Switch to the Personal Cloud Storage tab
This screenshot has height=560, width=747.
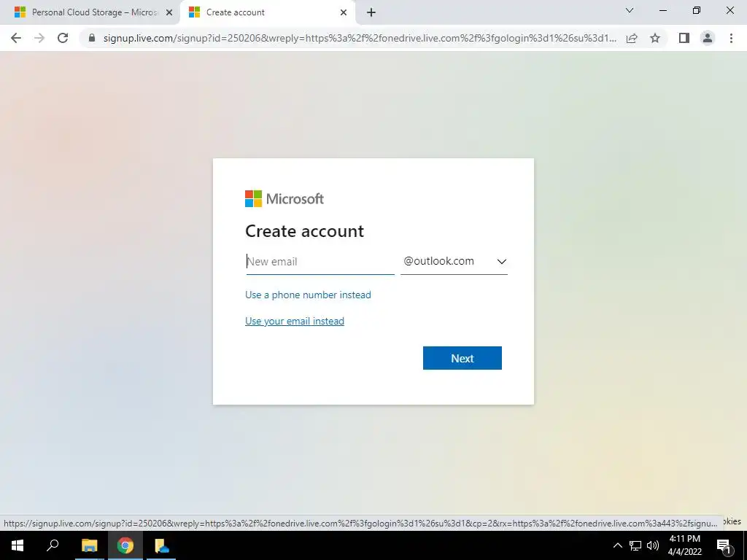[x=90, y=12]
